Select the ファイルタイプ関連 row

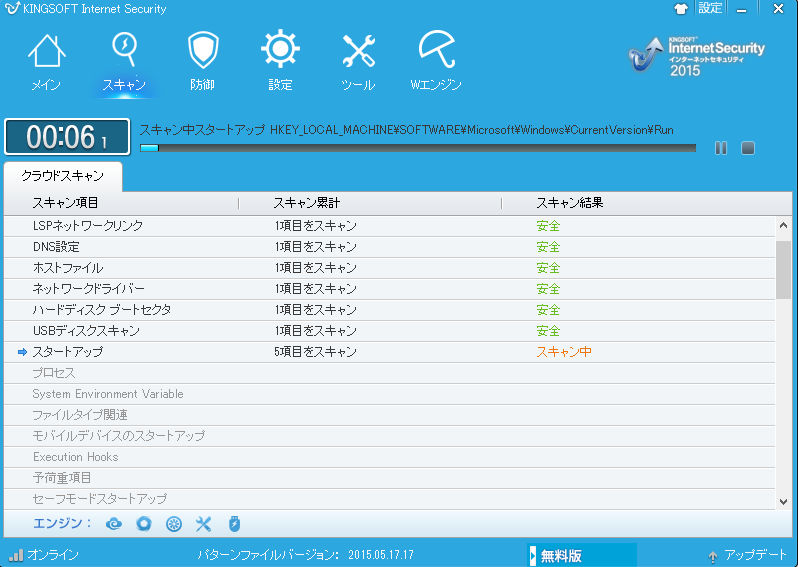tap(389, 415)
